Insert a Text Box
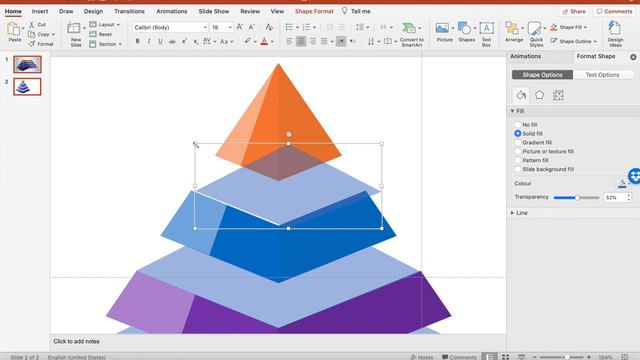This screenshot has height=360, width=640. [x=486, y=34]
